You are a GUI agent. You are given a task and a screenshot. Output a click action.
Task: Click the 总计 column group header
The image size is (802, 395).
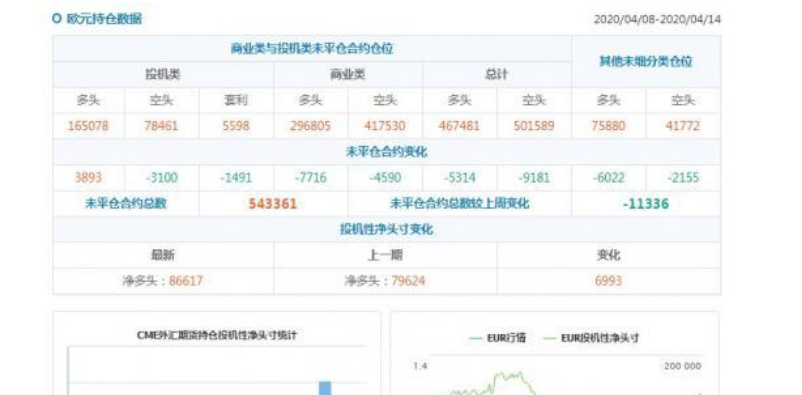point(496,74)
